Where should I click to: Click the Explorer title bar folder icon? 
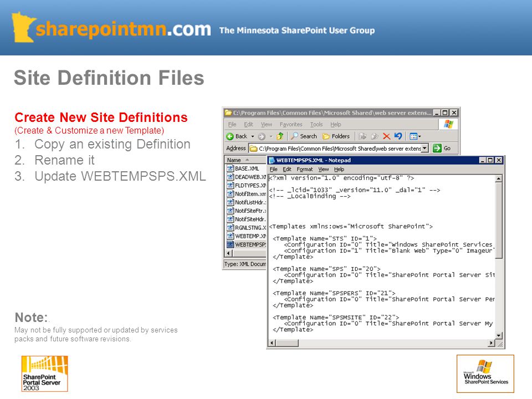[229, 112]
